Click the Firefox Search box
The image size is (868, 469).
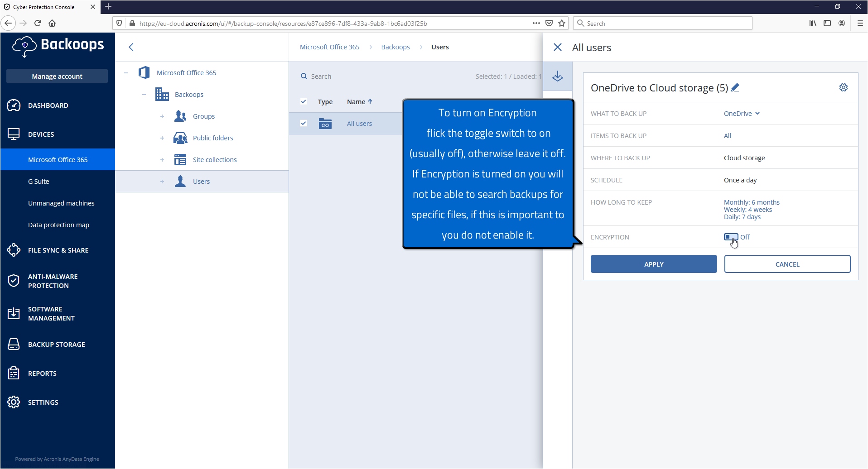click(663, 23)
